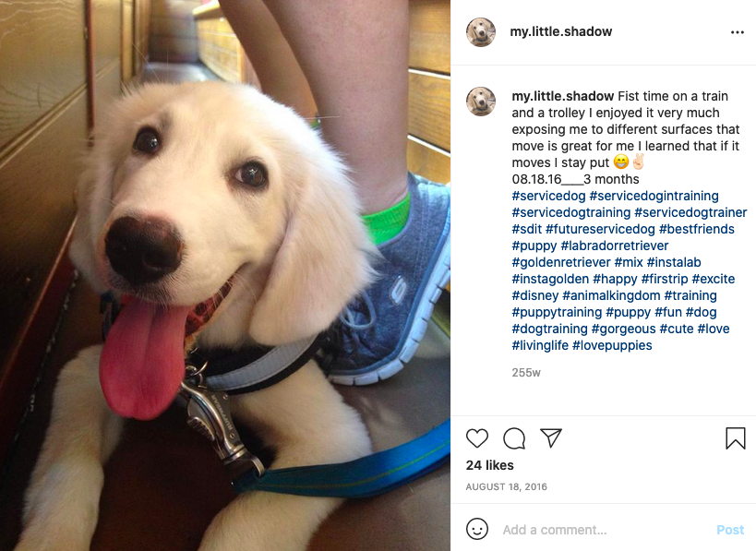Open the #goldenretriever hashtag
756x551 pixels.
[x=561, y=262]
